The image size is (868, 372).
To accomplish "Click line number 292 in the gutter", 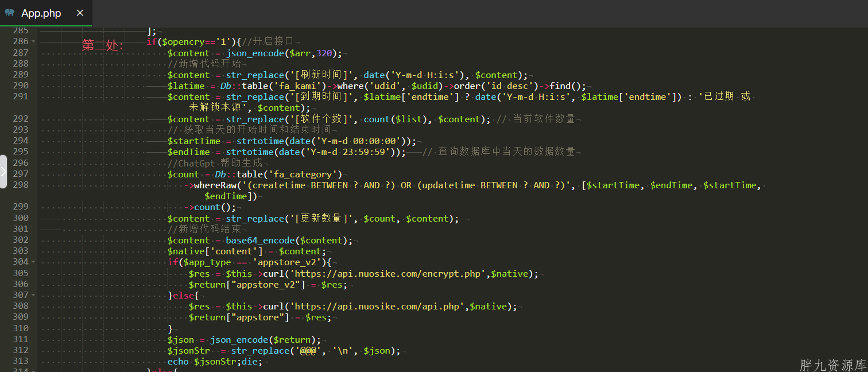I will [x=21, y=119].
